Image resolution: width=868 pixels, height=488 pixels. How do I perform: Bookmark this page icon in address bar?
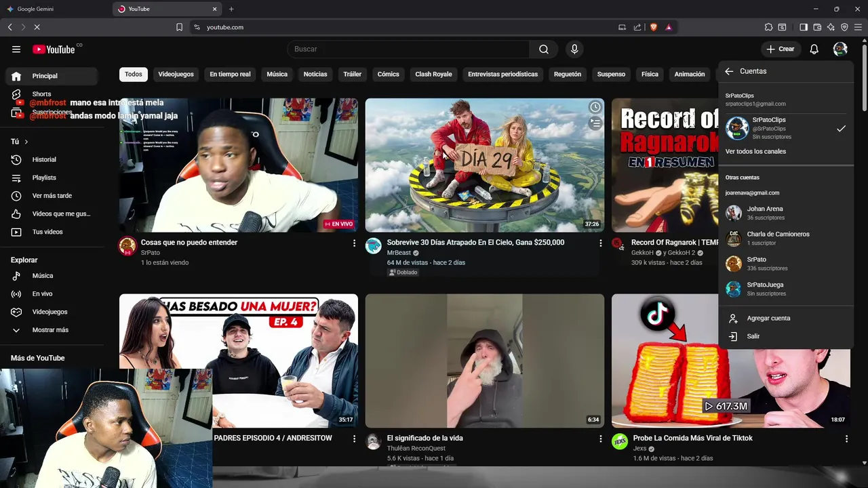(x=179, y=27)
